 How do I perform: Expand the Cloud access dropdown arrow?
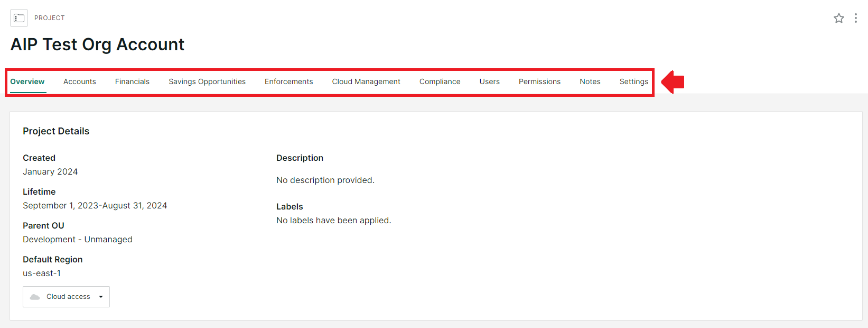[x=101, y=297]
